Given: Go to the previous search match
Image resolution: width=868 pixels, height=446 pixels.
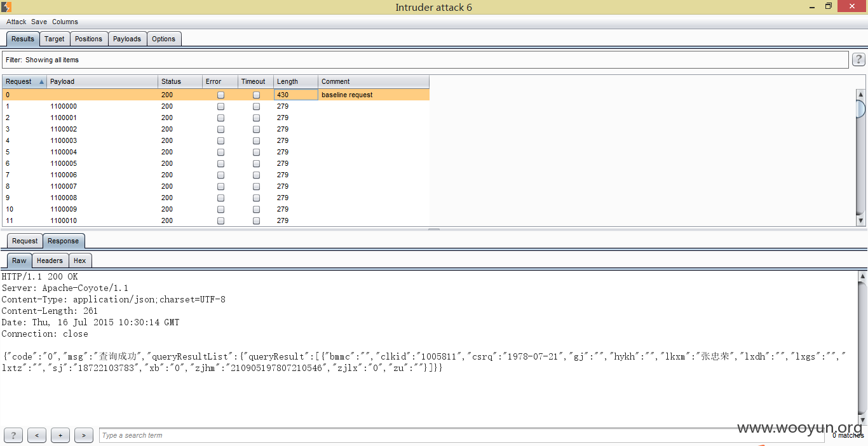Looking at the screenshot, I should pyautogui.click(x=37, y=435).
